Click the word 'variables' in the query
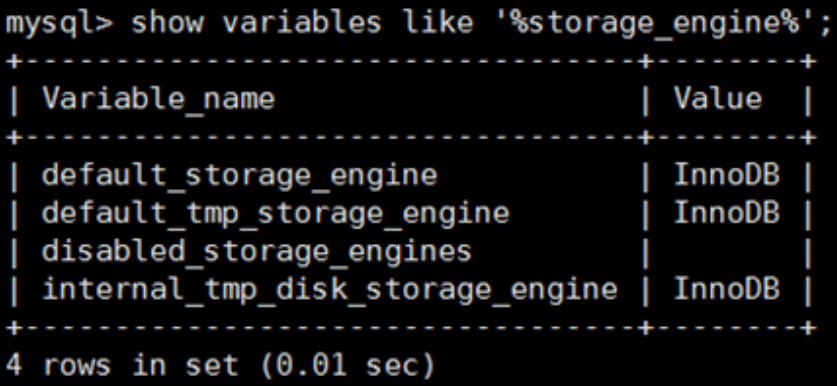837x386 pixels. [302, 22]
